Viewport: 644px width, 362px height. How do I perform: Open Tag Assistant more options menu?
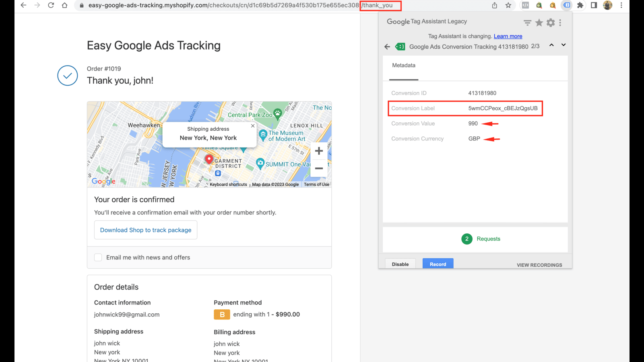coord(560,23)
